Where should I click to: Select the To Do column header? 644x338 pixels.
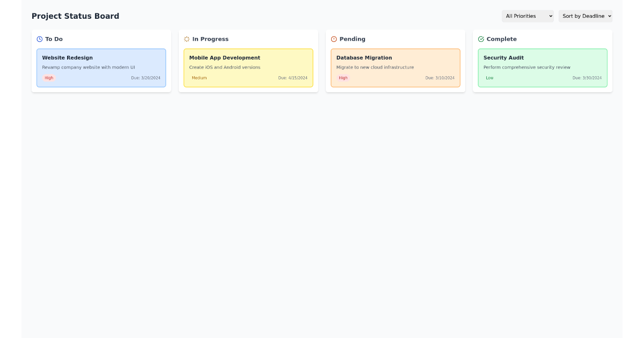tap(52, 39)
